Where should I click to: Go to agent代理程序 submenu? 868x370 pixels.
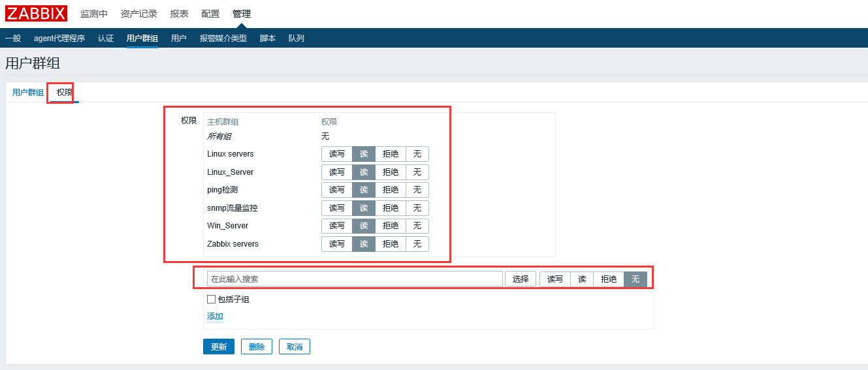(x=59, y=39)
